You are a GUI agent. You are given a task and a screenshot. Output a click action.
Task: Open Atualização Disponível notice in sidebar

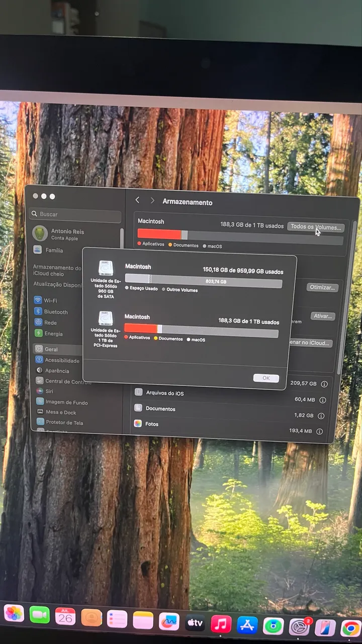[57, 284]
